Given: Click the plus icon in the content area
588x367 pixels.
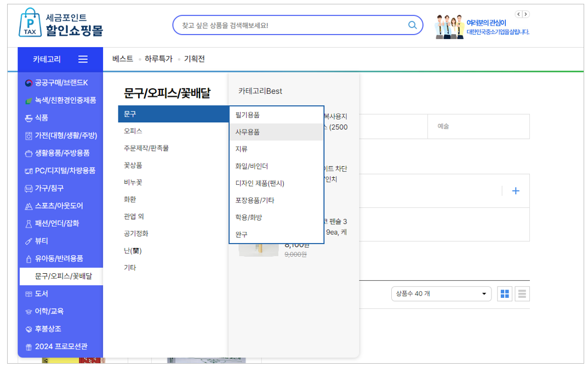Looking at the screenshot, I should [515, 191].
